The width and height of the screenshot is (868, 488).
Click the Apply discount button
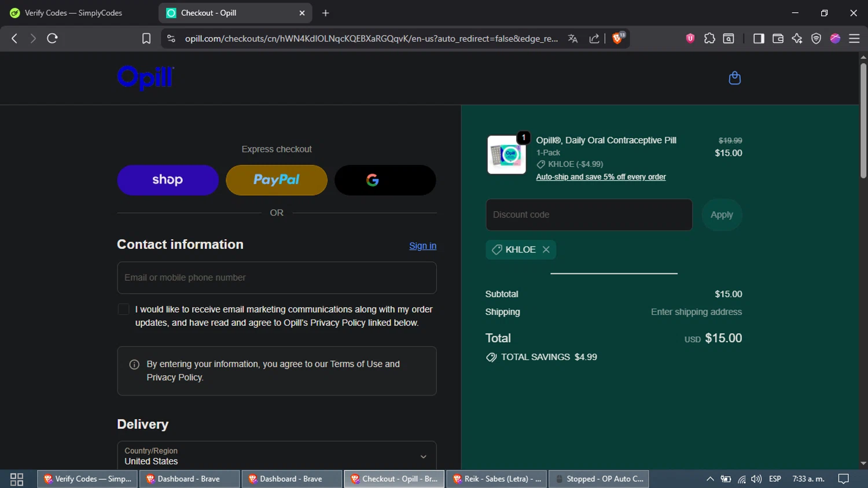[722, 215]
